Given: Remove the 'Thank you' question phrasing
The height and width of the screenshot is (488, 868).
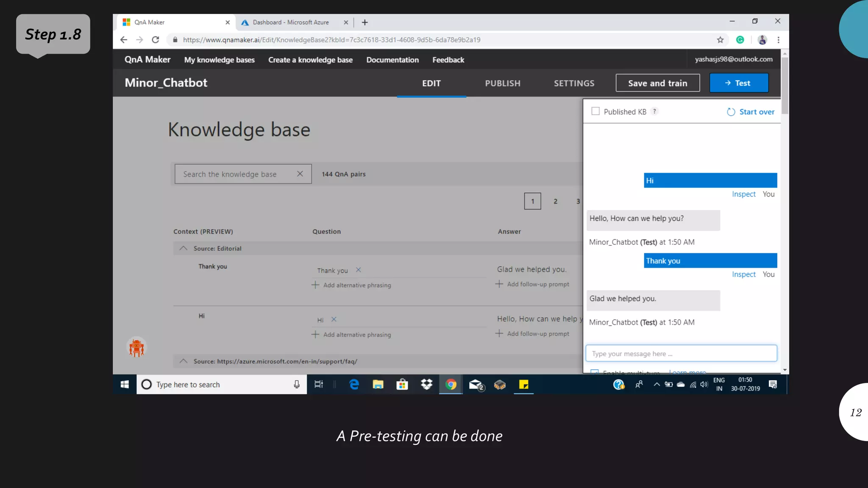Looking at the screenshot, I should pyautogui.click(x=359, y=270).
